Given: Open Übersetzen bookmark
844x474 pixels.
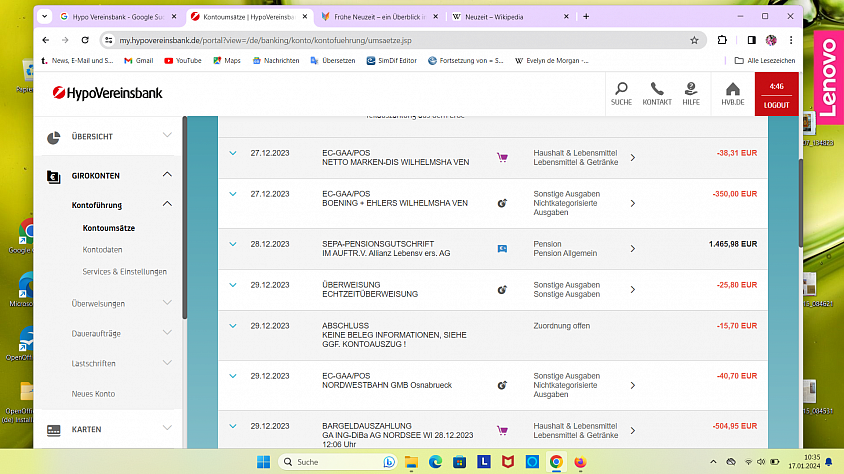Looking at the screenshot, I should (x=333, y=61).
